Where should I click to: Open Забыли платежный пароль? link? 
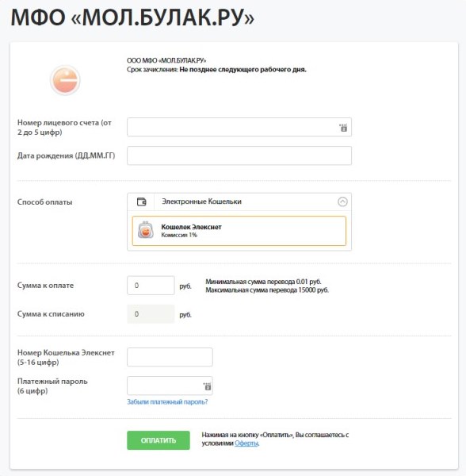click(x=167, y=402)
